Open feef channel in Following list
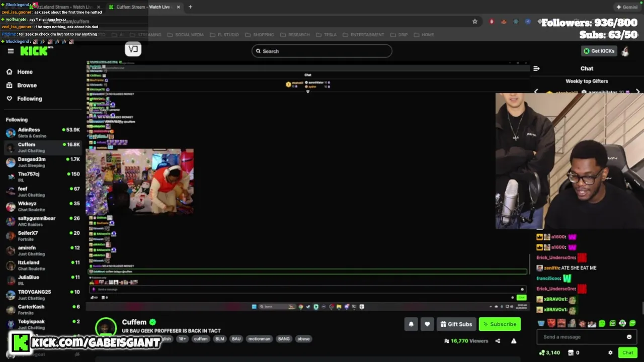Image resolution: width=644 pixels, height=362 pixels. click(x=43, y=192)
